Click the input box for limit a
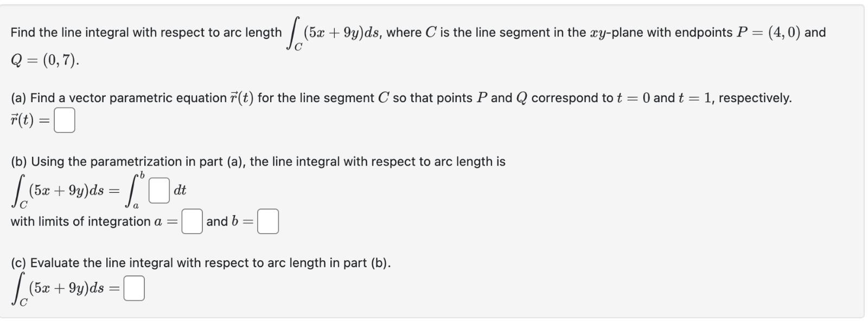The image size is (868, 321). point(191,222)
